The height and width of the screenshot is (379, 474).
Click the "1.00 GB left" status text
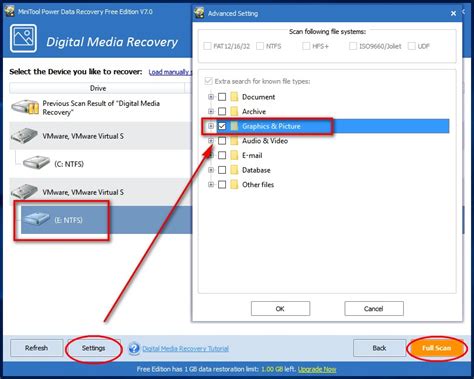click(278, 369)
